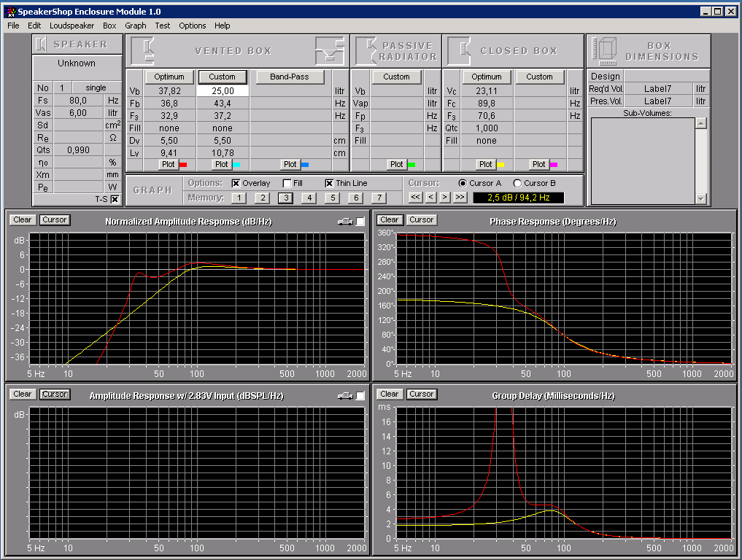The height and width of the screenshot is (560, 742).
Task: Click the Passive Radiator panel icon
Action: click(366, 50)
